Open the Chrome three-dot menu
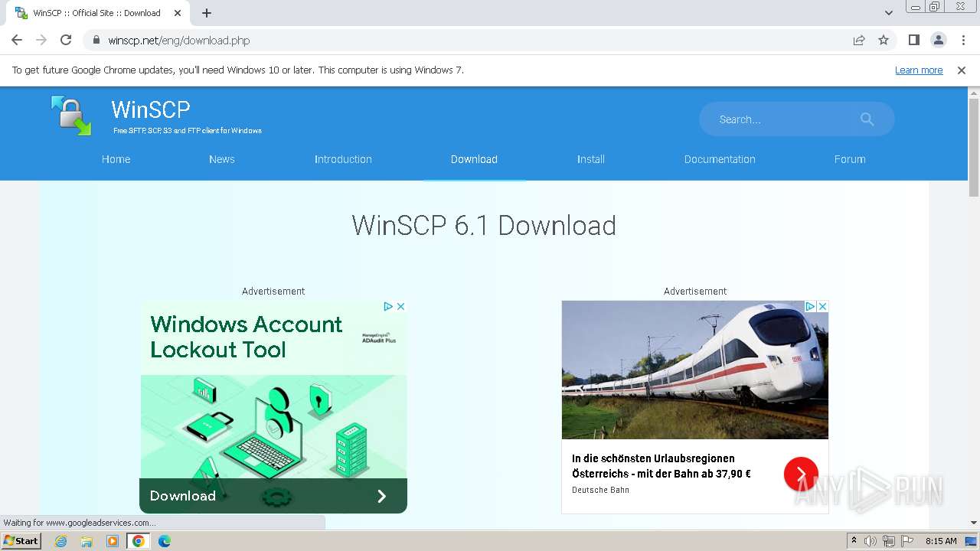Image resolution: width=980 pixels, height=551 pixels. pyautogui.click(x=963, y=40)
